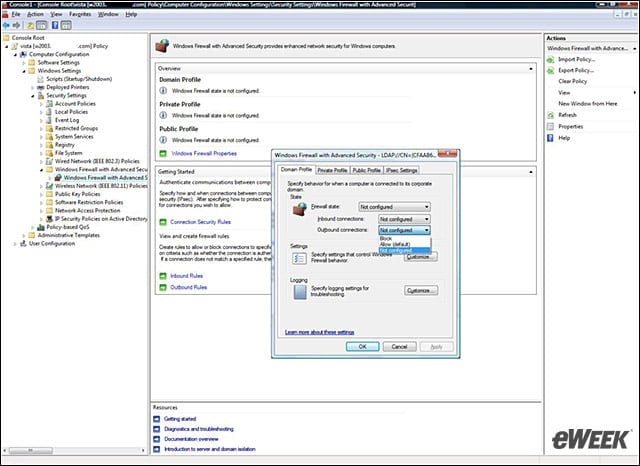Switch to the IPsec Settings tab
The image size is (640, 466).
click(402, 170)
